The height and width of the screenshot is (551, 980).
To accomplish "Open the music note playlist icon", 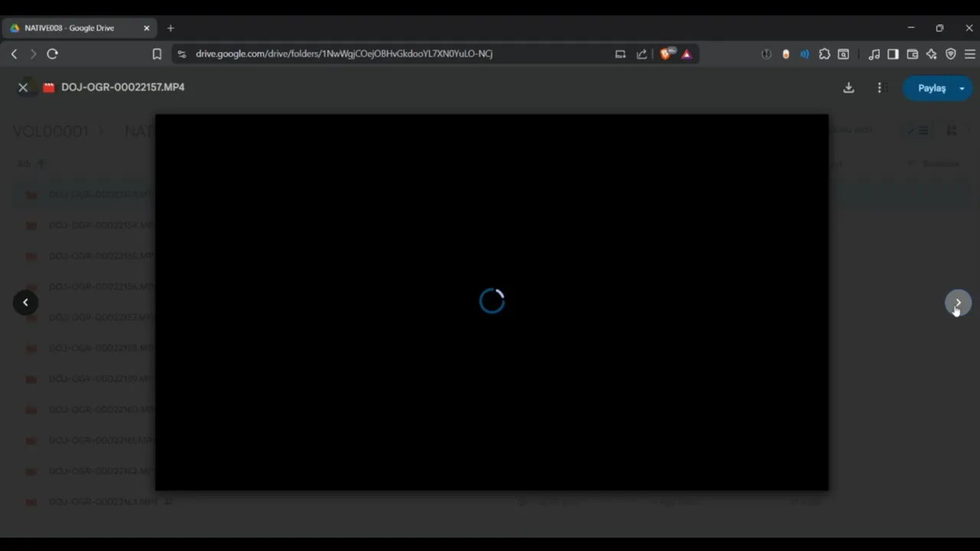I will (x=874, y=54).
